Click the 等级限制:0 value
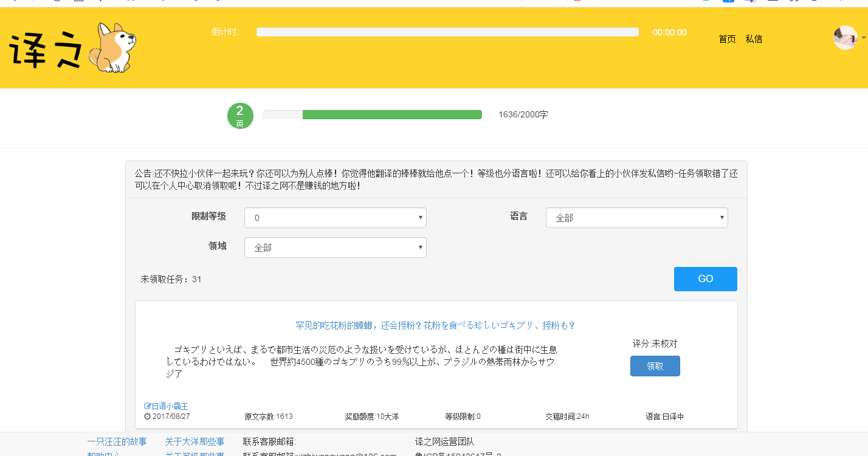 coord(463,416)
